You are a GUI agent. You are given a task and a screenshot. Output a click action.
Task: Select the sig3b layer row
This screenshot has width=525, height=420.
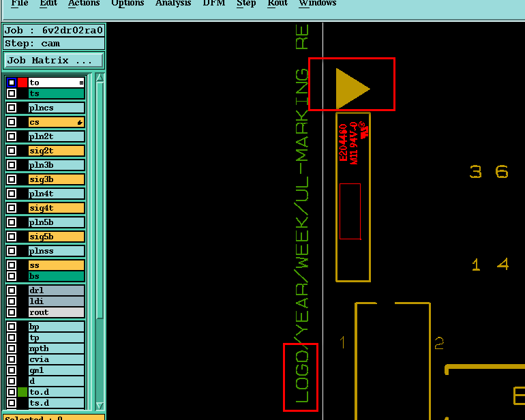56,179
